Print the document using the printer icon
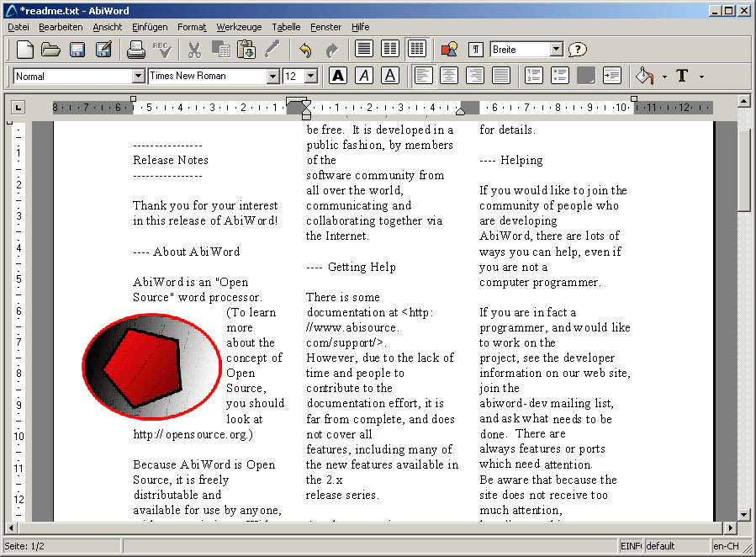 136,49
